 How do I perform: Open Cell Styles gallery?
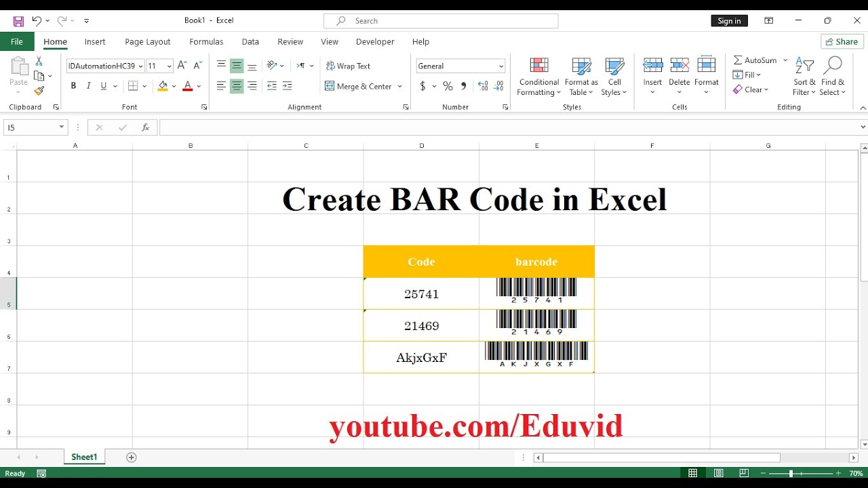(614, 77)
